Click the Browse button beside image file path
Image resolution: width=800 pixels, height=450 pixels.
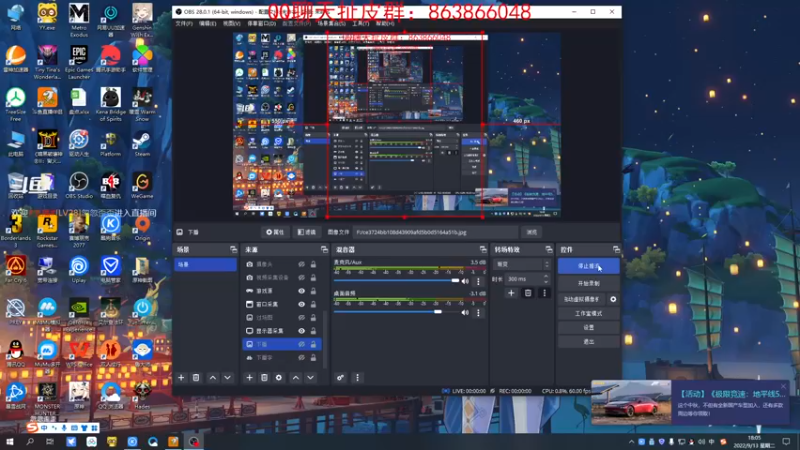[x=532, y=232]
